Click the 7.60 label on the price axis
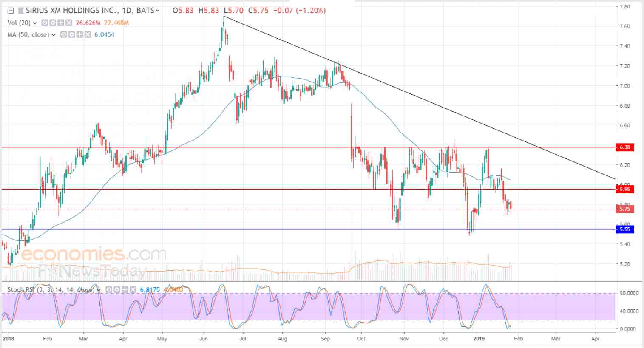The image size is (644, 348). pyautogui.click(x=624, y=26)
